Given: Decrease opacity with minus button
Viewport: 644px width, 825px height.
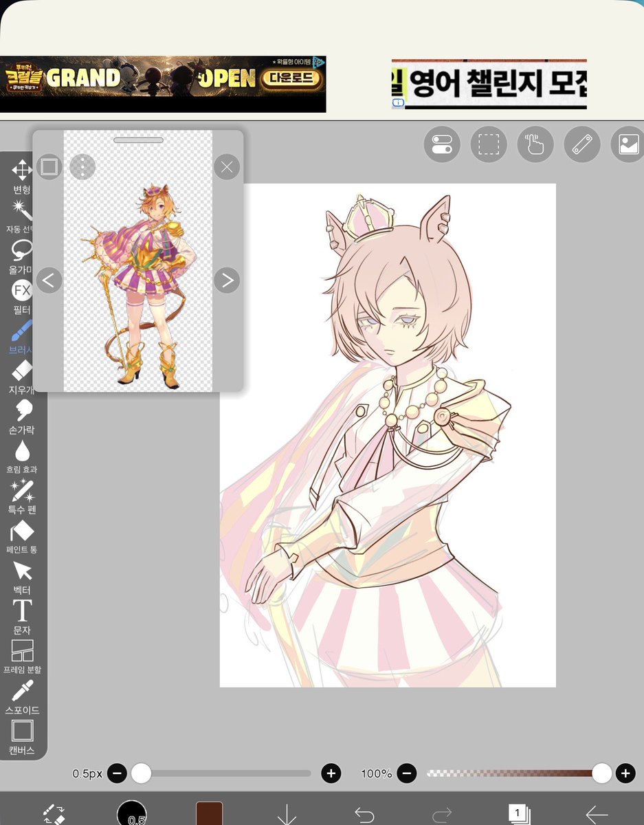Looking at the screenshot, I should pyautogui.click(x=407, y=773).
